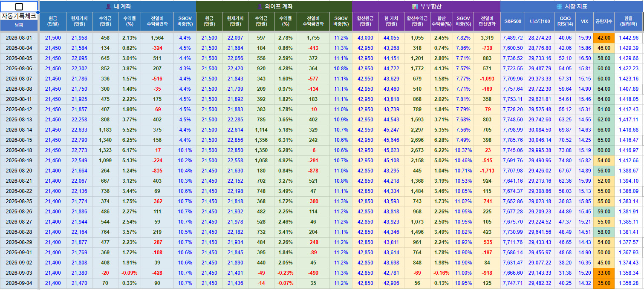The image size is (644, 290).
Task: Click the 자동기록체크 label cell
Action: [19, 16]
